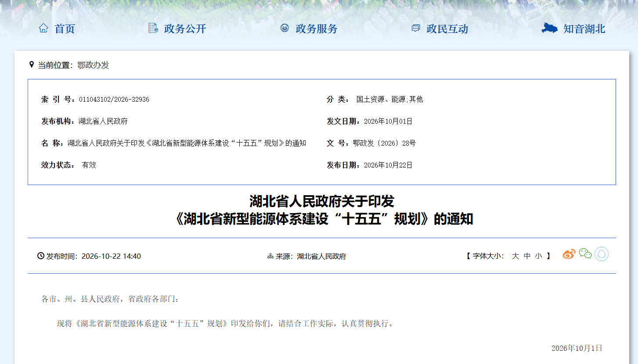638x364 pixels.
Task: Share the notice via QQ icon
Action: (602, 254)
